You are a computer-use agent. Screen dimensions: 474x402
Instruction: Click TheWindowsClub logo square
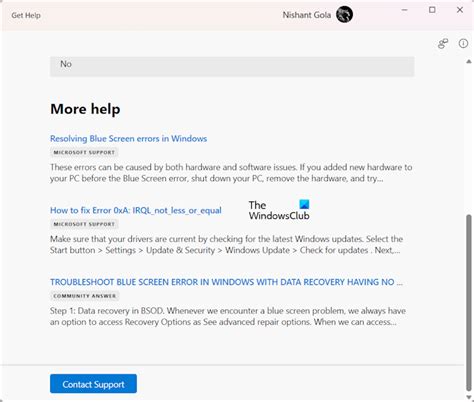[304, 204]
